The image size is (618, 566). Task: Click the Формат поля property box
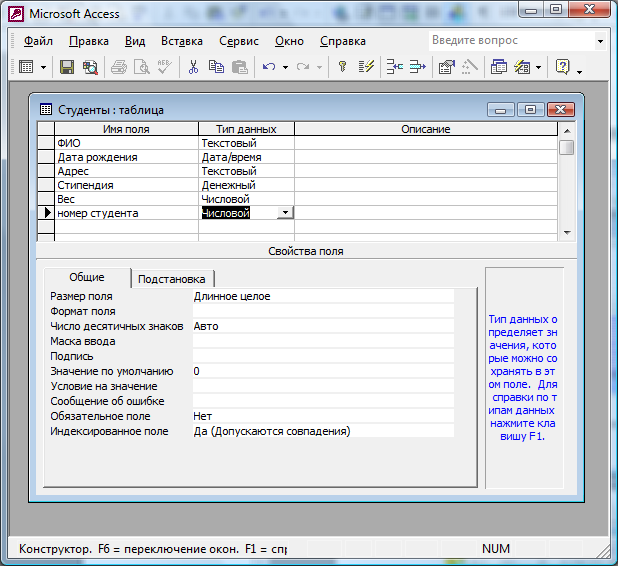coord(323,311)
